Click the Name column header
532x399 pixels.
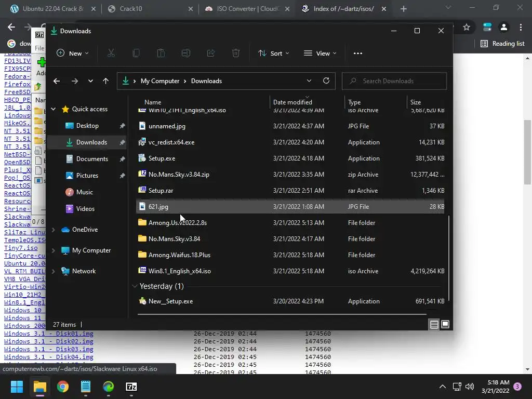pos(153,102)
